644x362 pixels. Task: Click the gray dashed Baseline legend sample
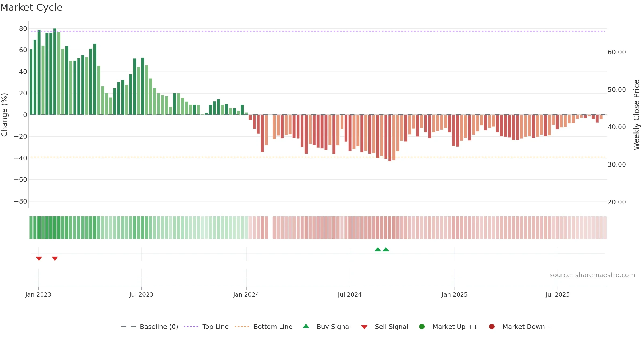pos(128,327)
